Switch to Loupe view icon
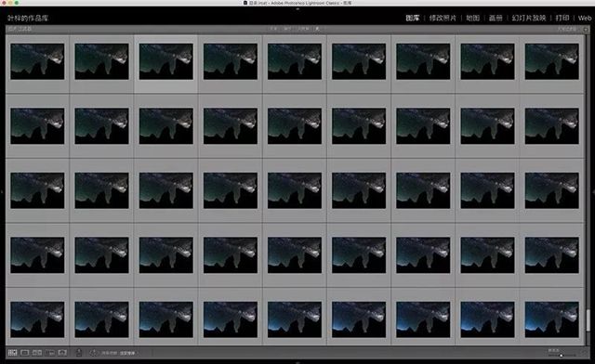The width and height of the screenshot is (595, 364). pyautogui.click(x=25, y=353)
